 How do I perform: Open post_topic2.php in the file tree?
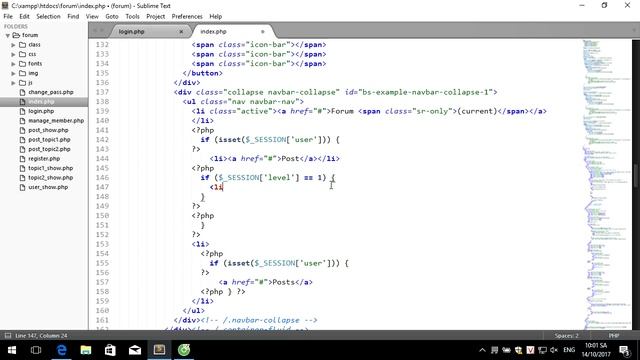[x=49, y=149]
